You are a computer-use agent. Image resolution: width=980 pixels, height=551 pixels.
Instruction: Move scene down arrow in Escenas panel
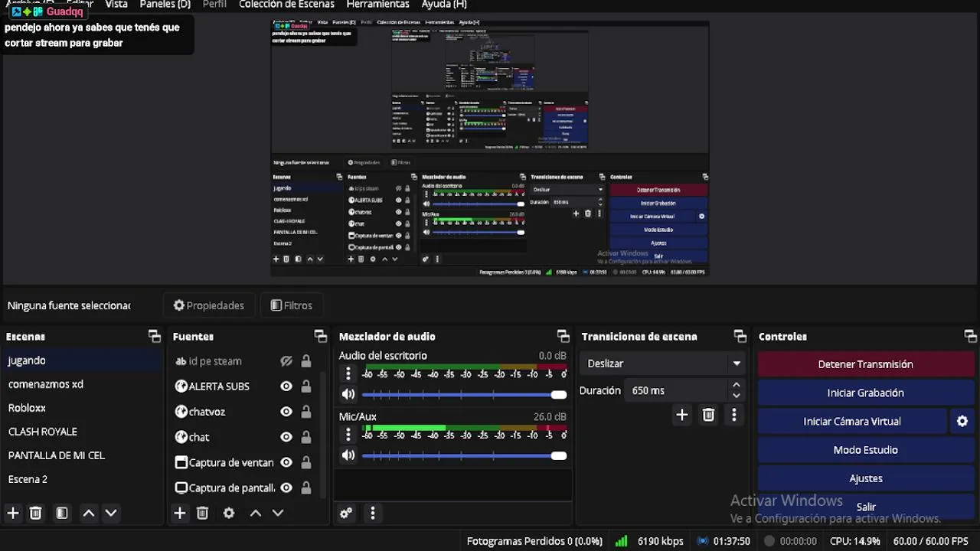click(x=111, y=513)
